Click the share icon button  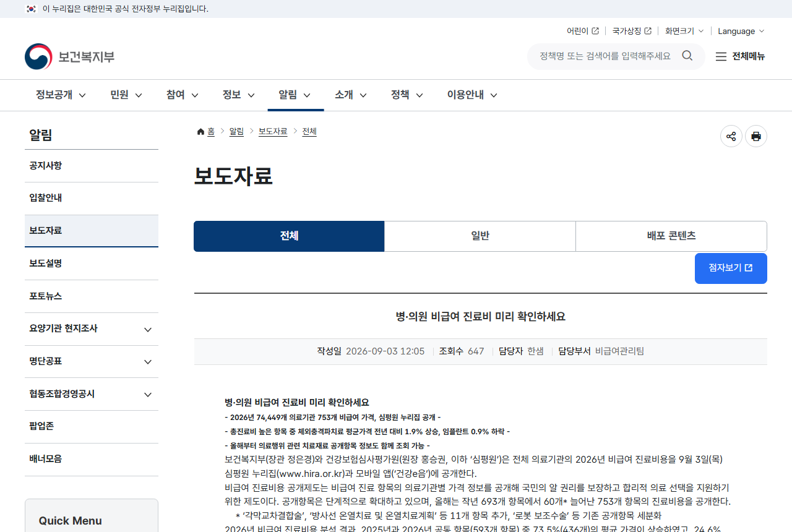point(731,136)
